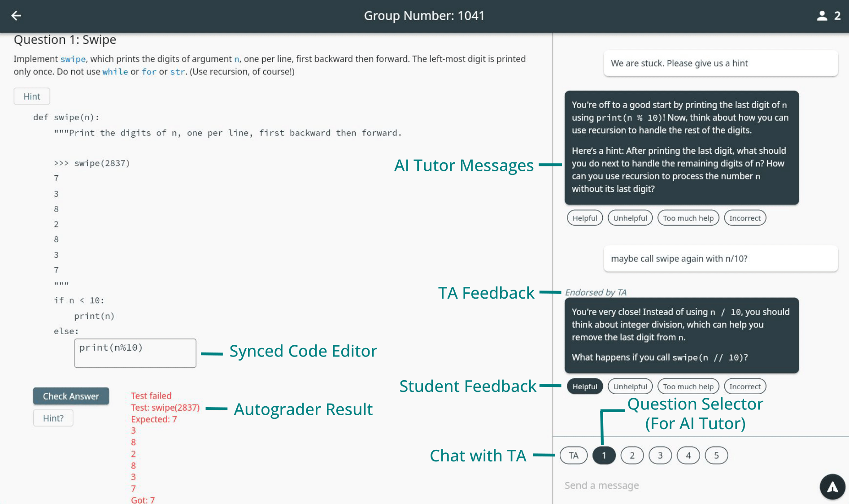This screenshot has width=849, height=504.
Task: Click inside the print(n%10) code editor box
Action: point(135,353)
